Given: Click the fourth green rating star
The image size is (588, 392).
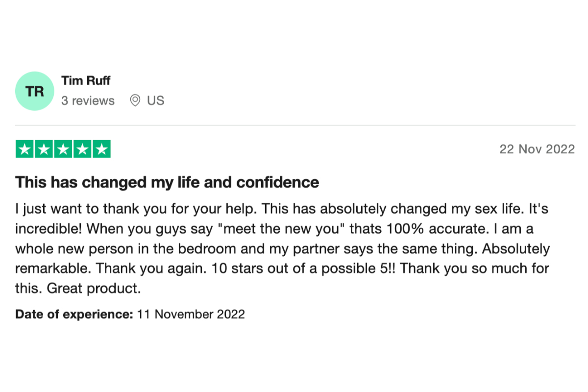Looking at the screenshot, I should coord(82,149).
